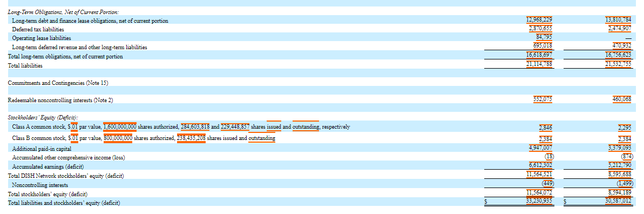Click the 284,603,818 Class A shares figure
This screenshot has width=644, height=214.
(195, 127)
